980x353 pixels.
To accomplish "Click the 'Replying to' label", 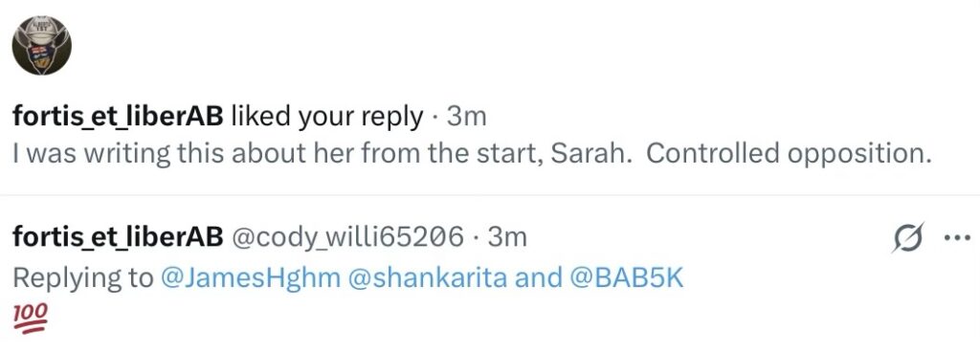I will click(x=83, y=278).
